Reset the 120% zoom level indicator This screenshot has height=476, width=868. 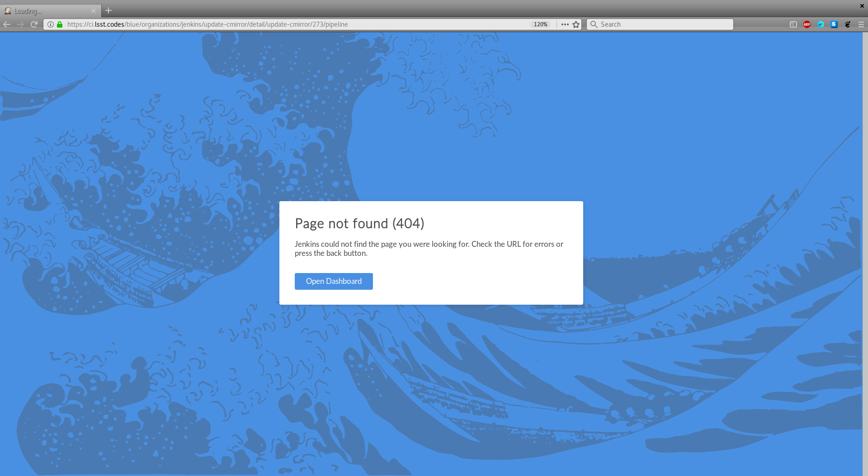(540, 24)
